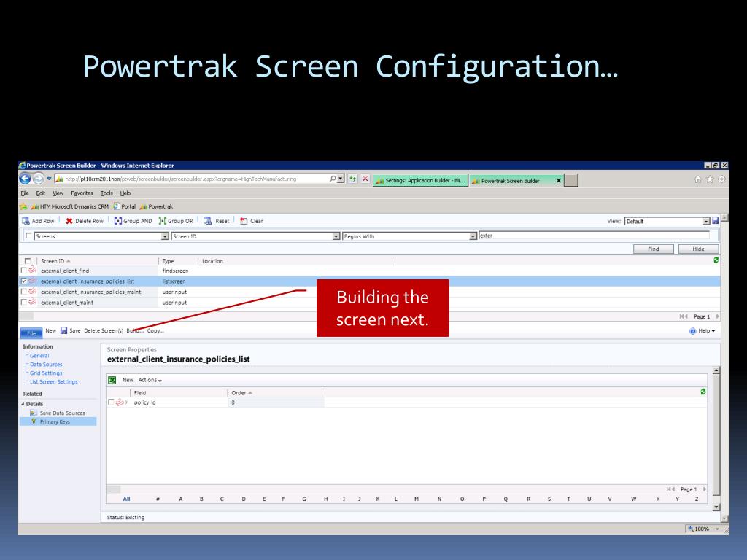
Task: Click the green refresh icon in primary keys grid
Action: tap(703, 392)
